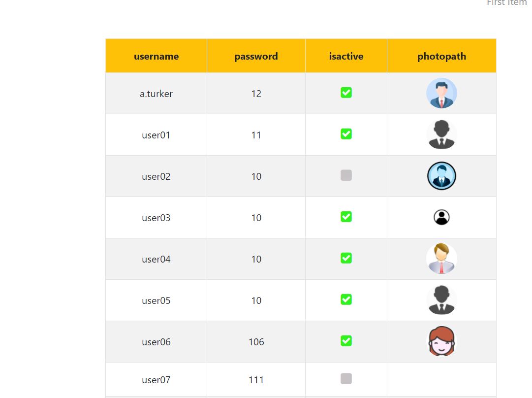The image size is (532, 398).
Task: Check the isactive box for user07
Action: tap(346, 379)
